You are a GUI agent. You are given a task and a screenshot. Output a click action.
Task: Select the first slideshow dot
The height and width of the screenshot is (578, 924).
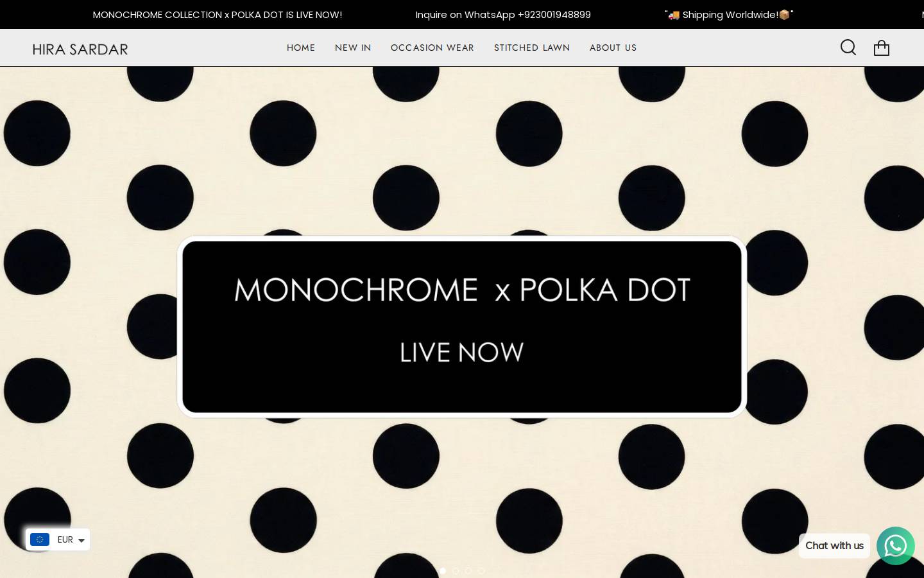click(443, 571)
